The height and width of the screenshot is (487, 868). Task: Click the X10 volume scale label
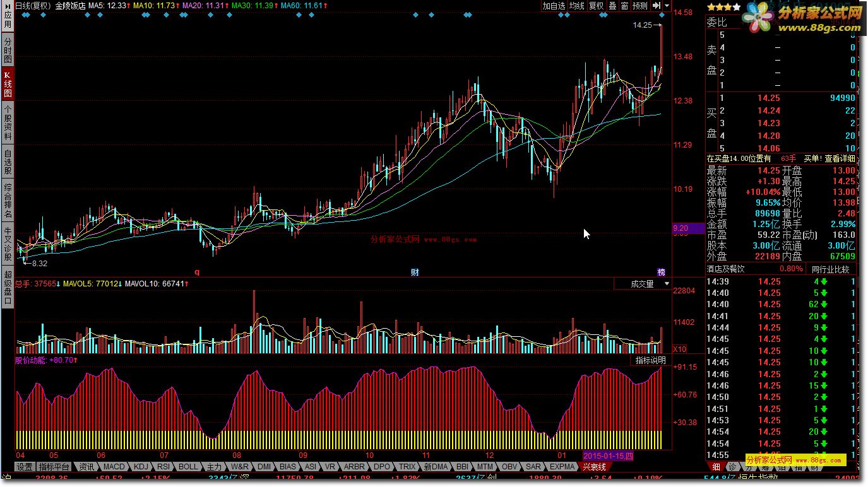pyautogui.click(x=680, y=349)
